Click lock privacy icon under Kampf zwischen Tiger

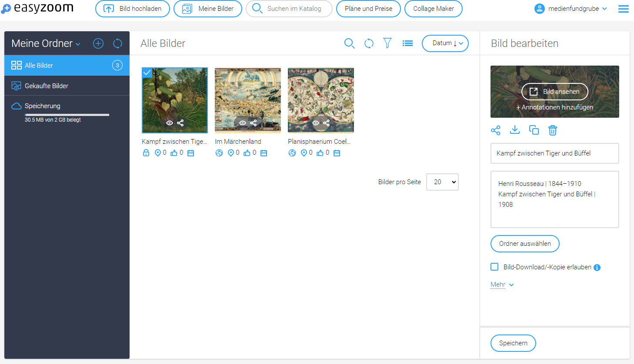pyautogui.click(x=146, y=153)
